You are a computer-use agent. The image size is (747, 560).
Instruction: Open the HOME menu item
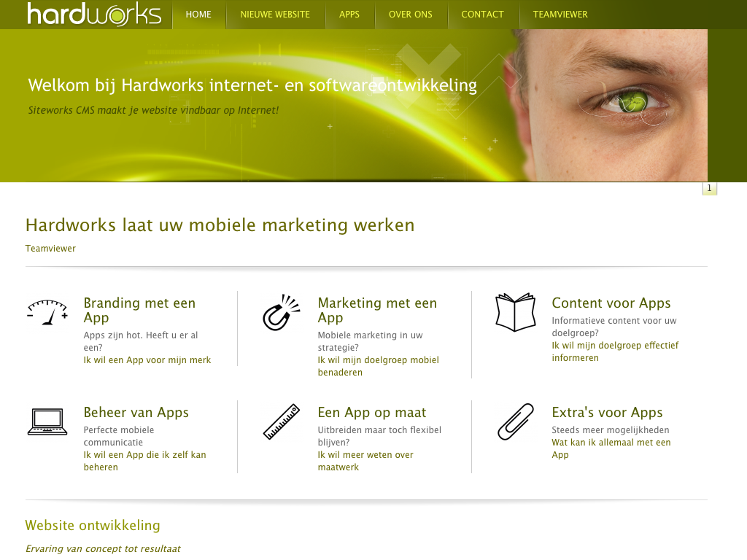(x=198, y=15)
